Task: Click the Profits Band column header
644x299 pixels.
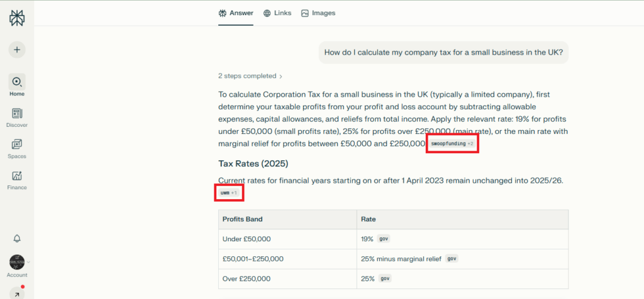Action: pyautogui.click(x=287, y=219)
